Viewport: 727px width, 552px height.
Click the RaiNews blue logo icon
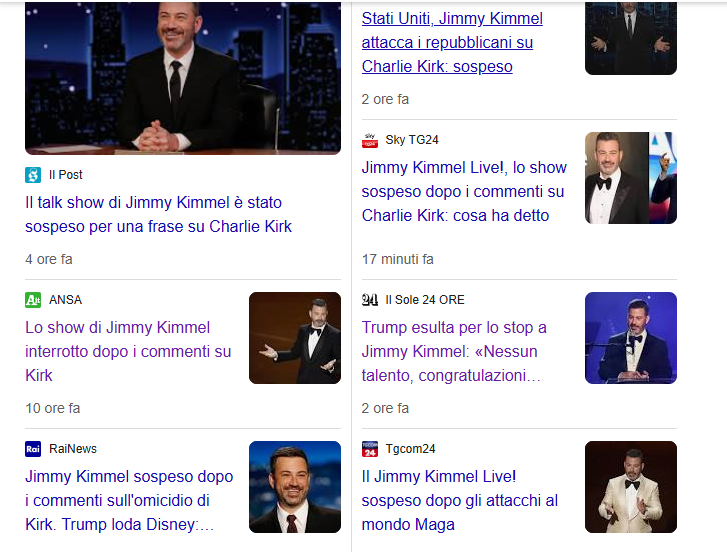coord(33,449)
